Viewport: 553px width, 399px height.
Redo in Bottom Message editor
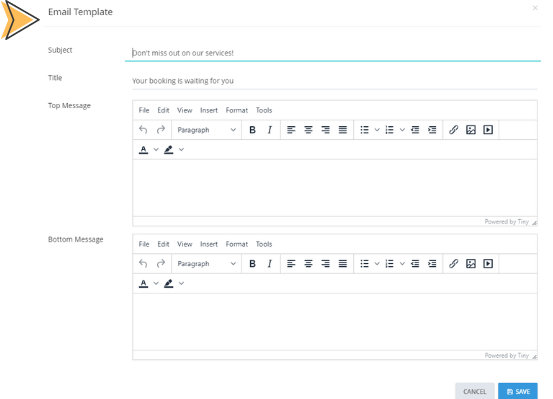pos(160,264)
